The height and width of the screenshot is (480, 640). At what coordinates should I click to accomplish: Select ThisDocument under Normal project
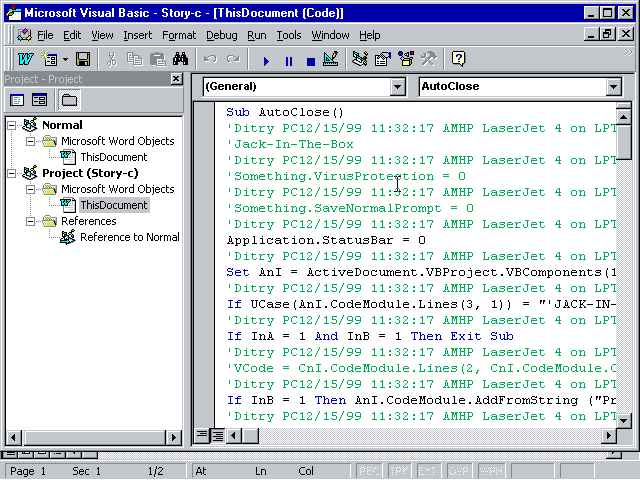tap(113, 157)
